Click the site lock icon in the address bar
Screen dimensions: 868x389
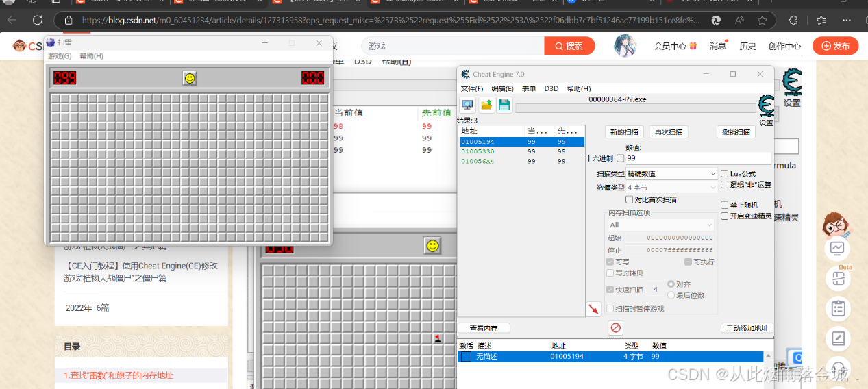[x=69, y=21]
